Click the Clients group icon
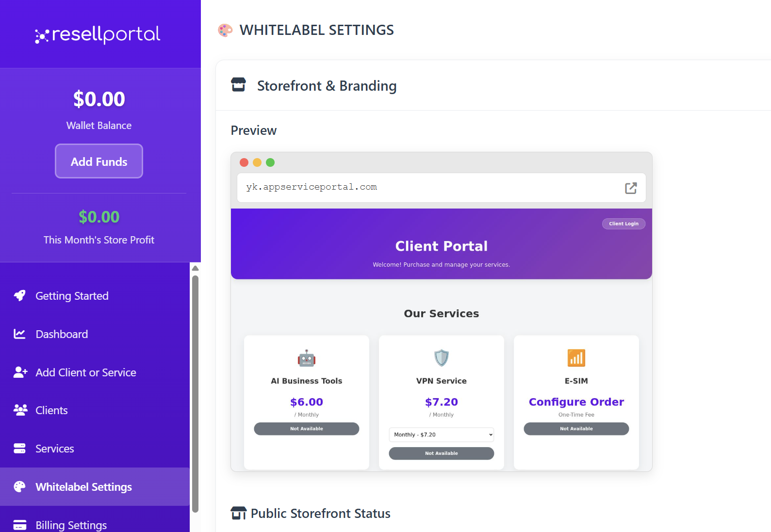The image size is (771, 532). [x=20, y=410]
